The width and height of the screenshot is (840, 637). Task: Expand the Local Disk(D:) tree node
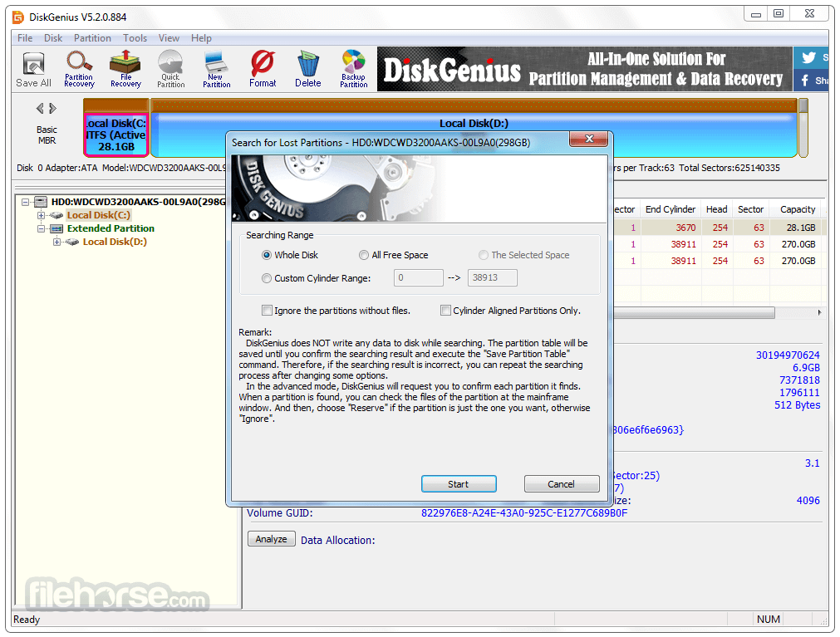coord(56,242)
